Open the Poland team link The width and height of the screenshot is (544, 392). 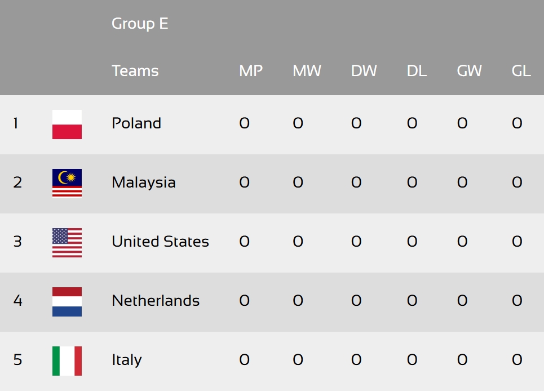coord(136,123)
